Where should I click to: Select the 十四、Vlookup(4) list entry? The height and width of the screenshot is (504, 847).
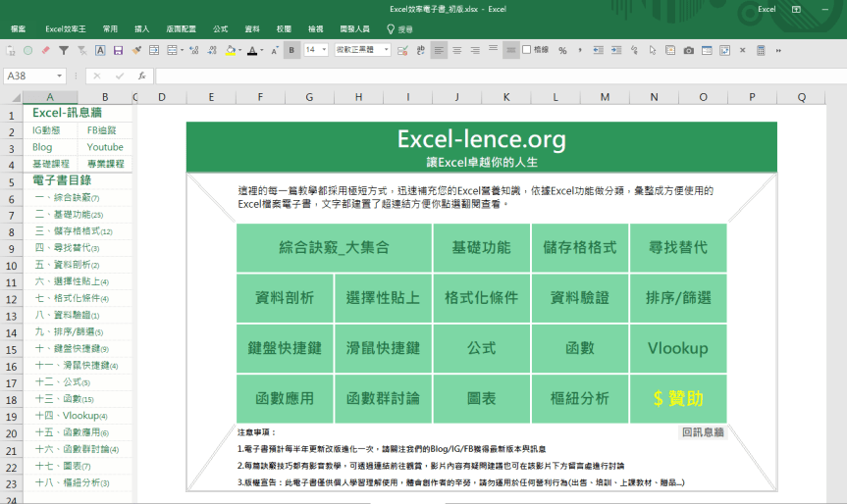point(72,416)
